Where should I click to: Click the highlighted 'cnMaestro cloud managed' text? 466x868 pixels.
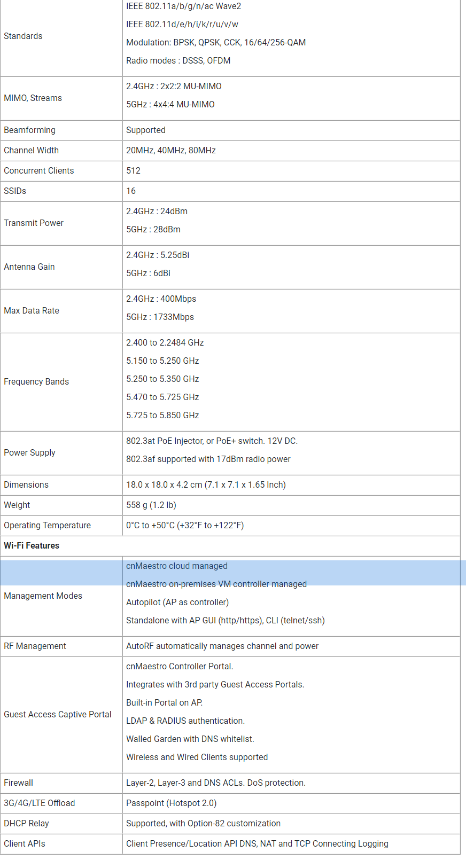[176, 566]
